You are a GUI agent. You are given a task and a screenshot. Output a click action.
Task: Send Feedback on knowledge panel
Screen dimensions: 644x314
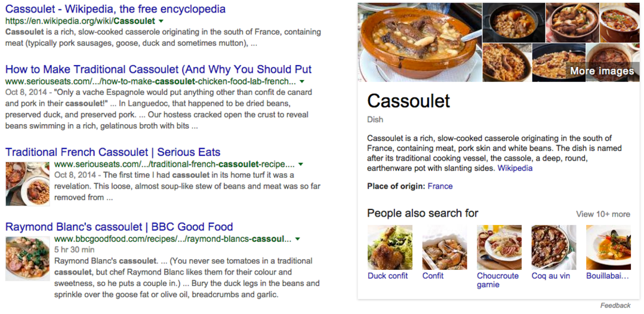pos(615,306)
